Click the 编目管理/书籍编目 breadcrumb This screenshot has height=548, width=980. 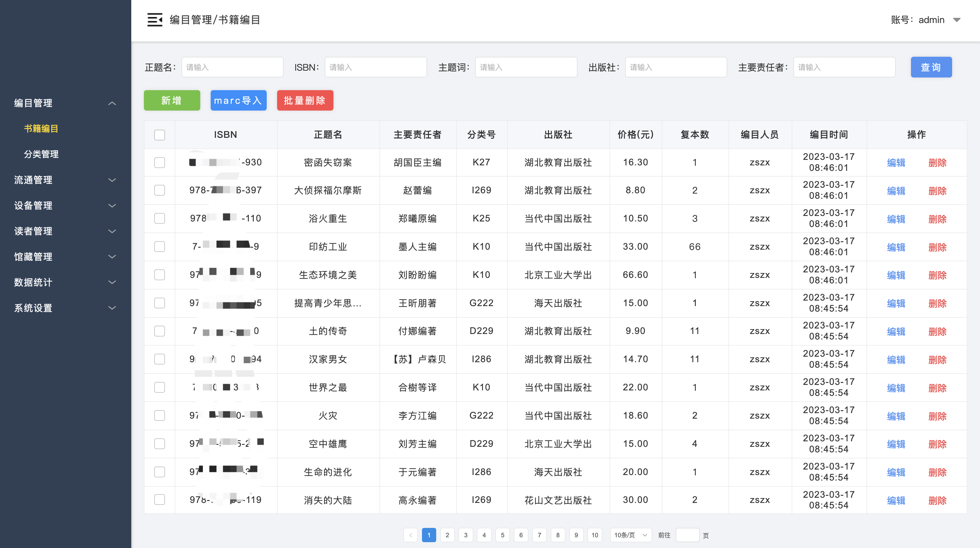pyautogui.click(x=215, y=20)
